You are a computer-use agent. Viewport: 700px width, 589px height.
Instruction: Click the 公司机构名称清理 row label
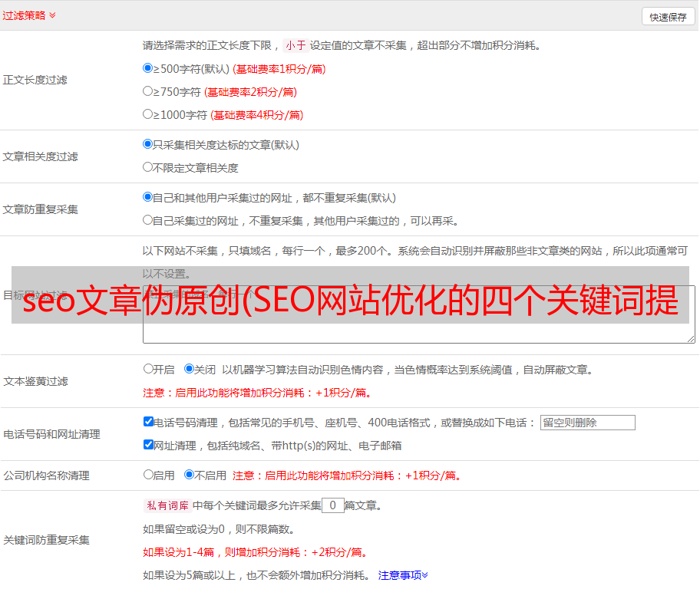(46, 475)
